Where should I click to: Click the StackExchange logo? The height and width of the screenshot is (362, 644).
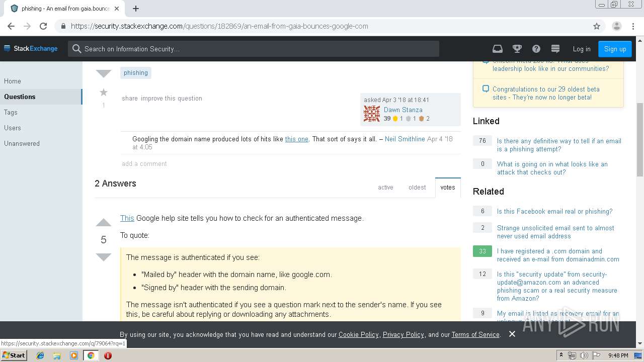31,49
